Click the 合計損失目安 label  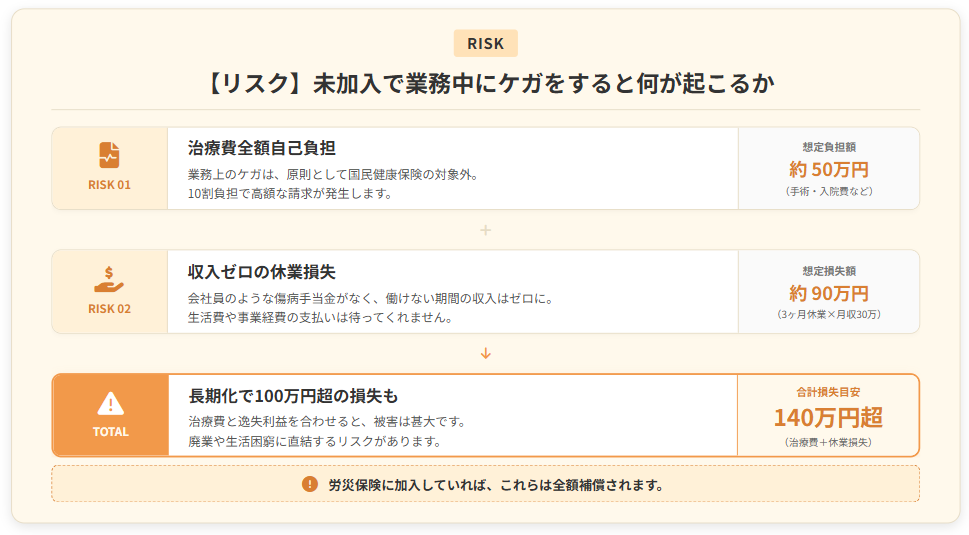click(828, 392)
